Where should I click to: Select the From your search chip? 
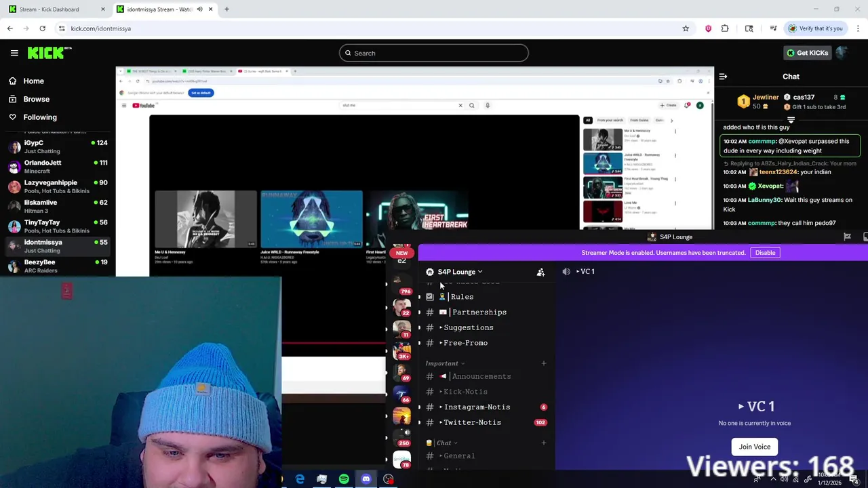pyautogui.click(x=610, y=120)
